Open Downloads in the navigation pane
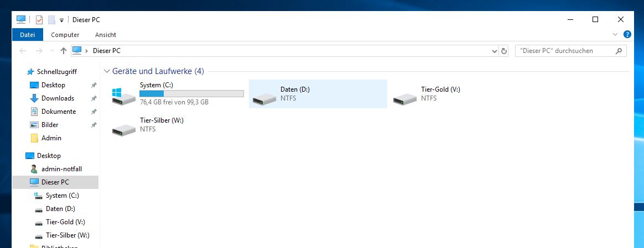The width and height of the screenshot is (644, 248). 58,98
